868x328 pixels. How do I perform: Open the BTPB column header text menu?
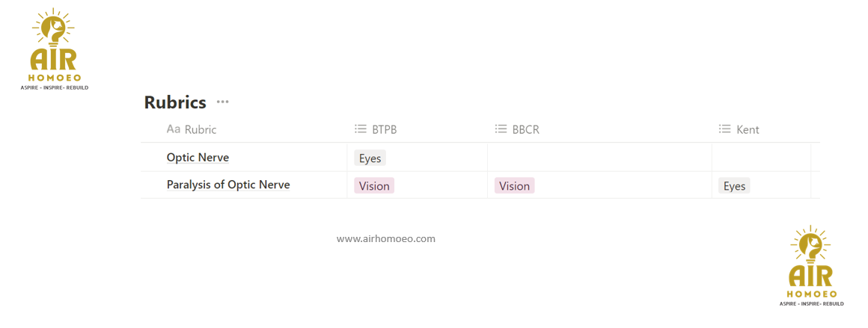pos(385,129)
